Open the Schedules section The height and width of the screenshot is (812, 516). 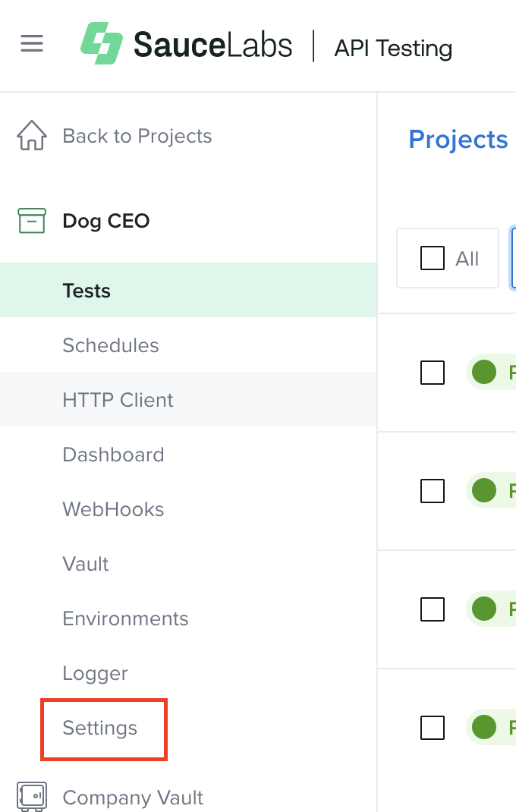(x=111, y=345)
